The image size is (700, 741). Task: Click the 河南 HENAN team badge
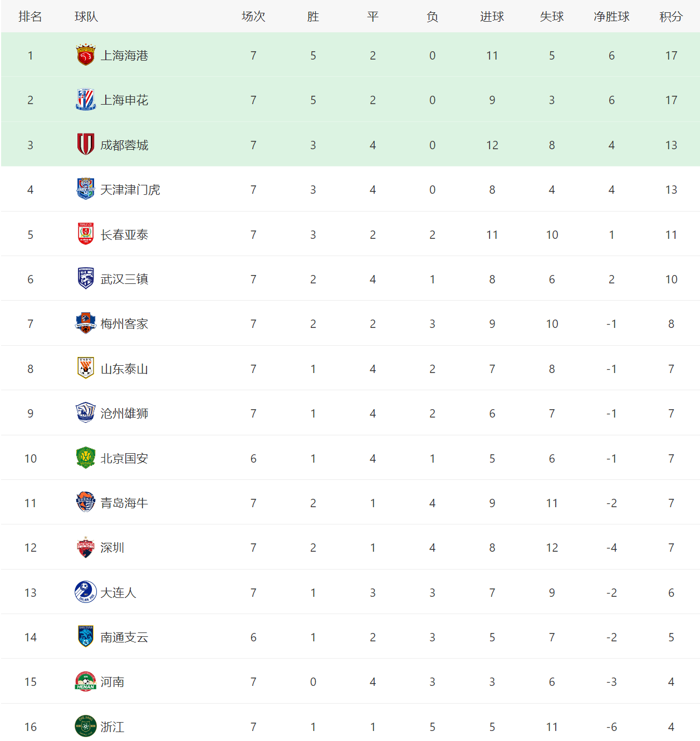pos(86,681)
